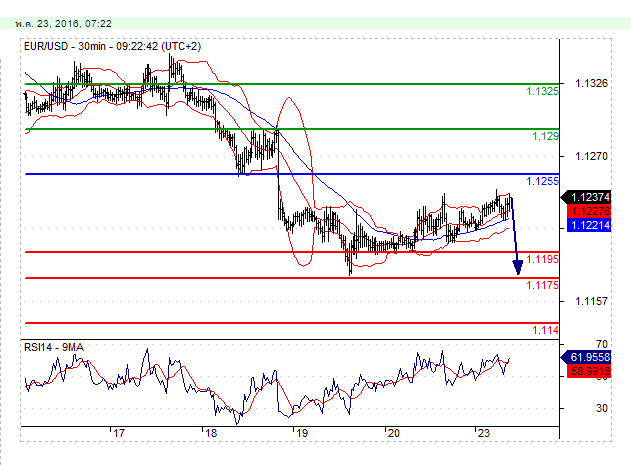Click the RSI 30 level label
The image size is (631, 467).
tap(602, 408)
